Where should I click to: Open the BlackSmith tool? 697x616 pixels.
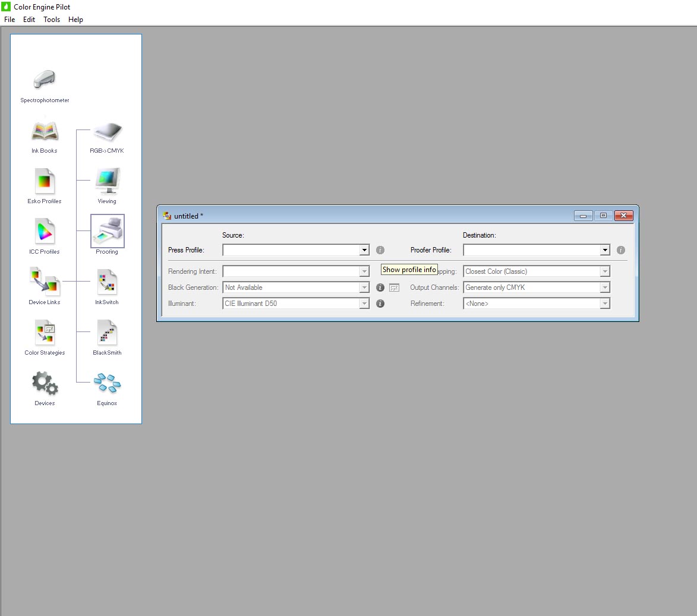click(107, 333)
